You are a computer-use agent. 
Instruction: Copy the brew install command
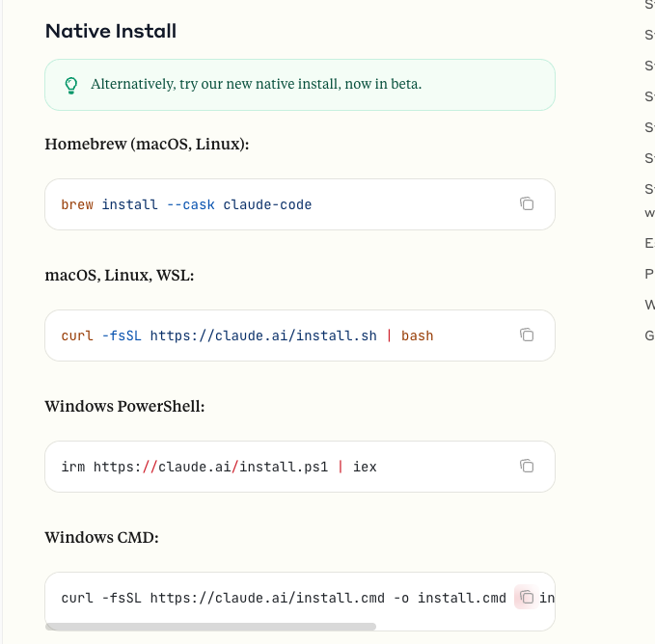(527, 204)
